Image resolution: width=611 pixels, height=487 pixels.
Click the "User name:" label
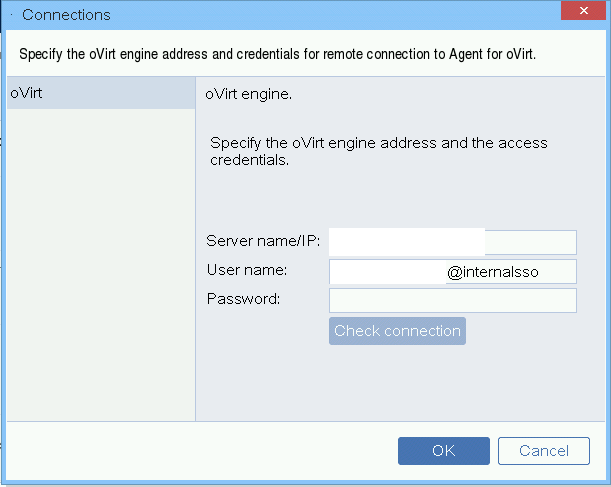click(247, 270)
